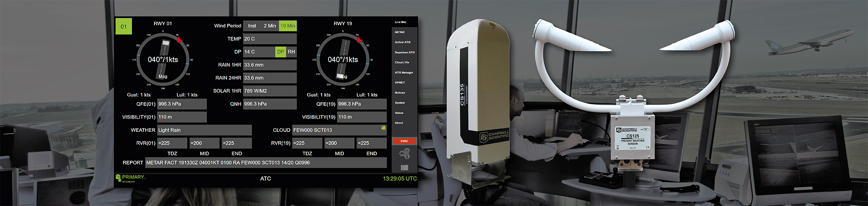This screenshot has width=868, height=206.
Task: Open Arrival ATIS from sidebar
Action: click(x=402, y=42)
